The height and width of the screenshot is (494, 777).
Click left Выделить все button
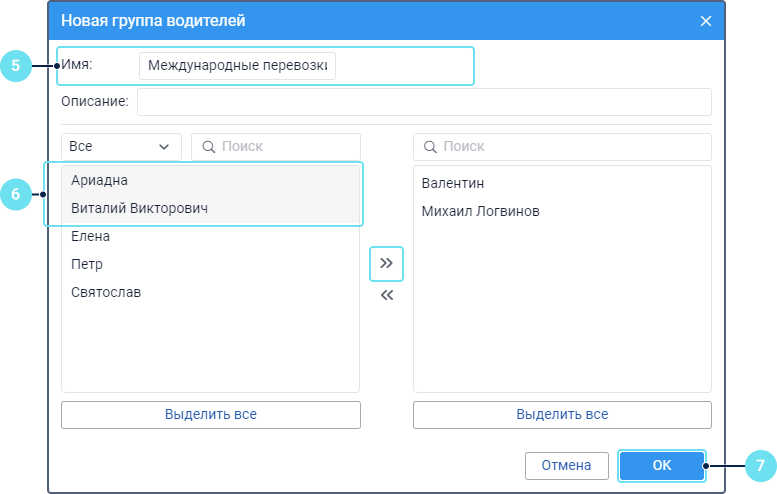click(x=210, y=415)
